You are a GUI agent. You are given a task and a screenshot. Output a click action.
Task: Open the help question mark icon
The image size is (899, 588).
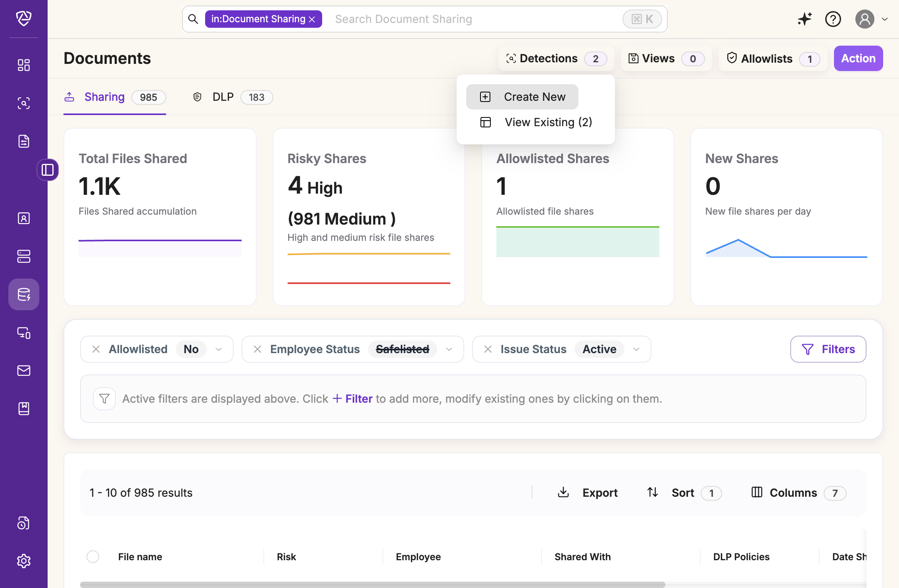click(x=833, y=19)
